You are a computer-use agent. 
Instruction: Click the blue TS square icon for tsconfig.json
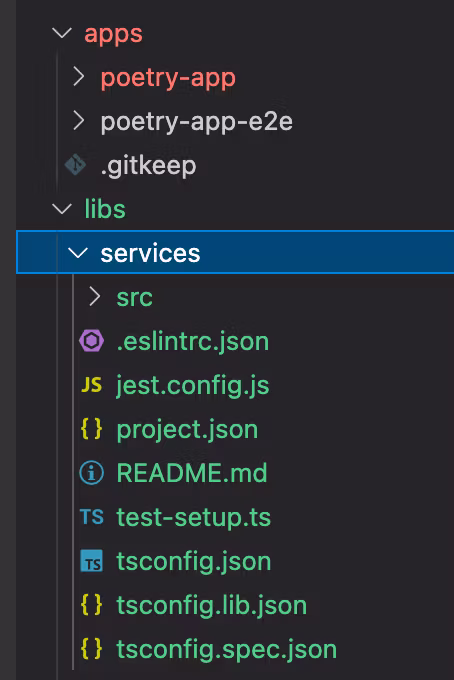91,561
